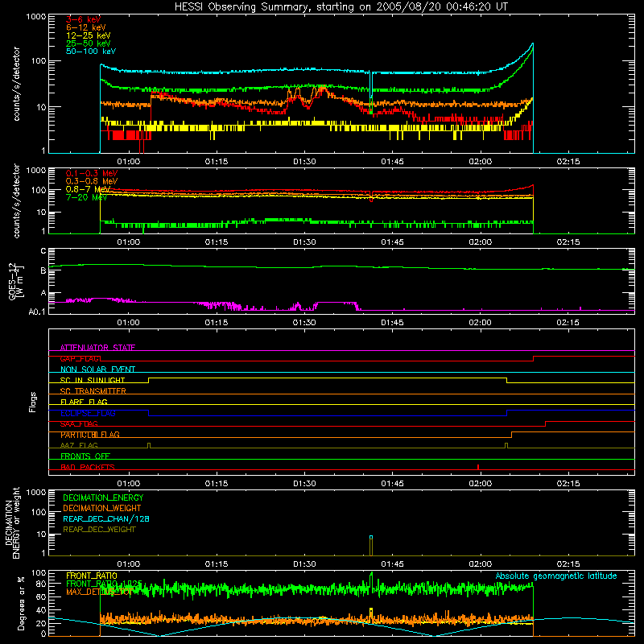
Task: Click the decimation spike near 01:41
Action: [x=371, y=546]
